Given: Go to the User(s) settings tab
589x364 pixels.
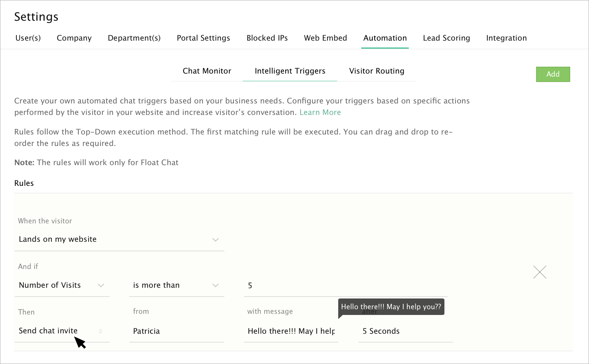Looking at the screenshot, I should (28, 38).
